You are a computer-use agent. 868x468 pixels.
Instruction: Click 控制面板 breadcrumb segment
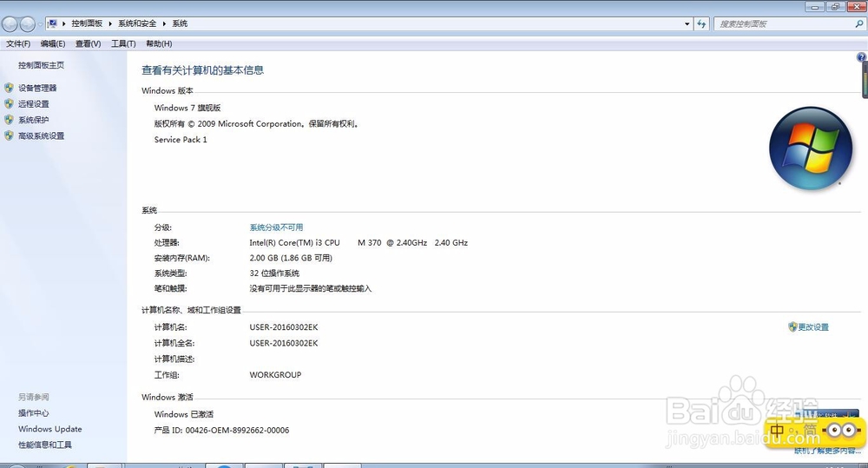tap(87, 23)
